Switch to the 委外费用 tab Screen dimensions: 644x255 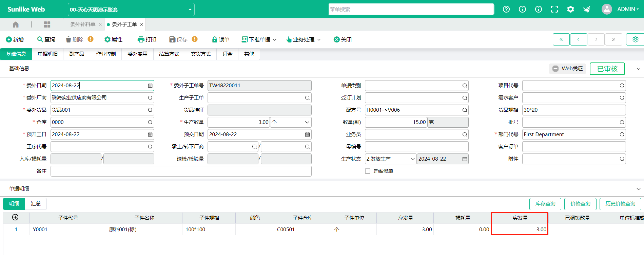coord(137,54)
